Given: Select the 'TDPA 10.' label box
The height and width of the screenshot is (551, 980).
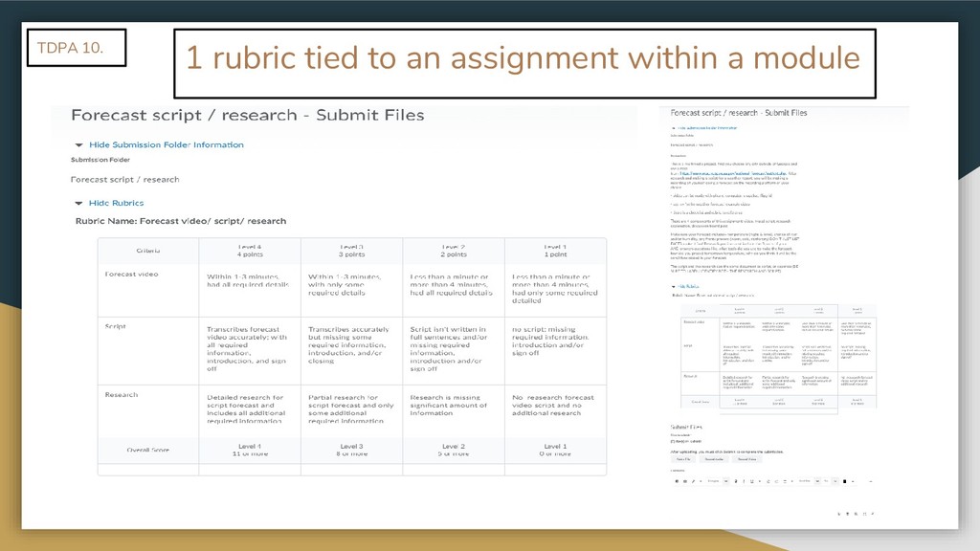Looking at the screenshot, I should (x=77, y=48).
